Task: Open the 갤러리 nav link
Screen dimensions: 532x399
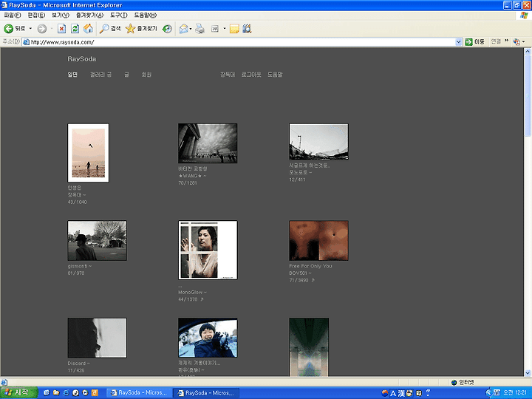Action: [x=100, y=75]
